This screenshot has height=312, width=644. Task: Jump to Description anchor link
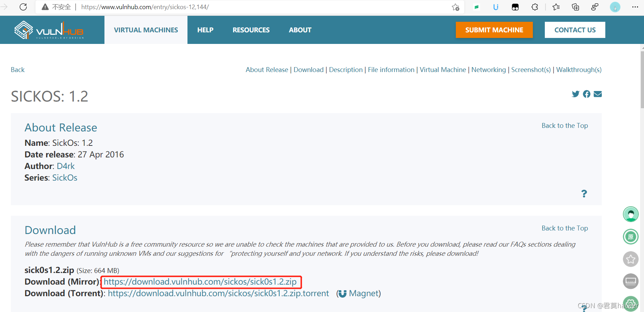click(x=346, y=70)
